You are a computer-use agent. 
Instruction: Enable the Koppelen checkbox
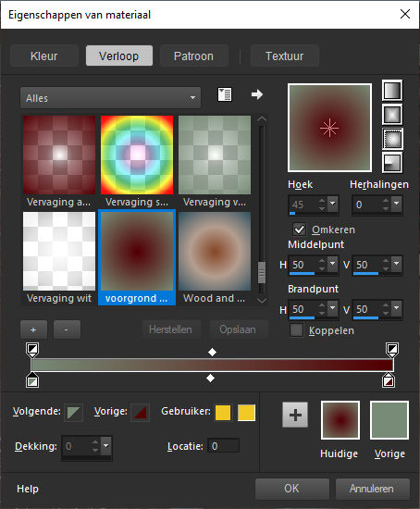click(x=296, y=330)
